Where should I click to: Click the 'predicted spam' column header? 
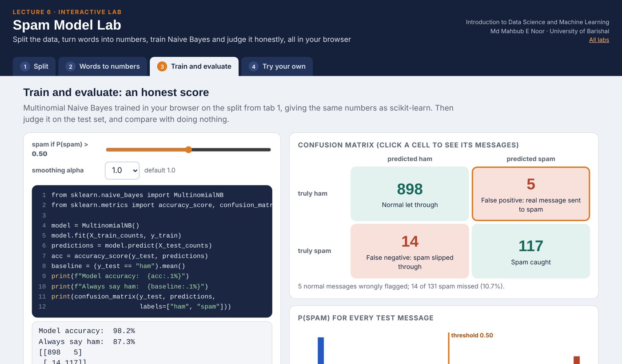[x=531, y=159]
